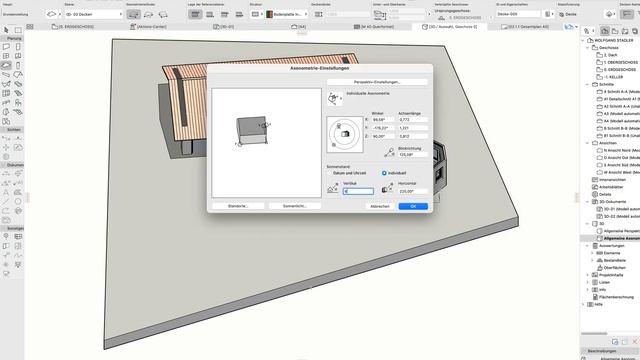Select the Datum und Uhrzeit radio button
Viewport: 640px width, 360px height.
pos(329,173)
